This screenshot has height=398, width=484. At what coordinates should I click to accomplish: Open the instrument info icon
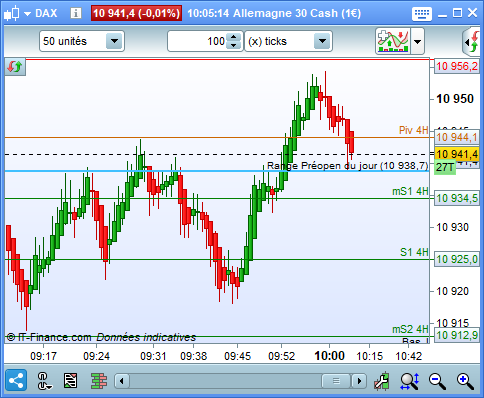click(x=76, y=13)
